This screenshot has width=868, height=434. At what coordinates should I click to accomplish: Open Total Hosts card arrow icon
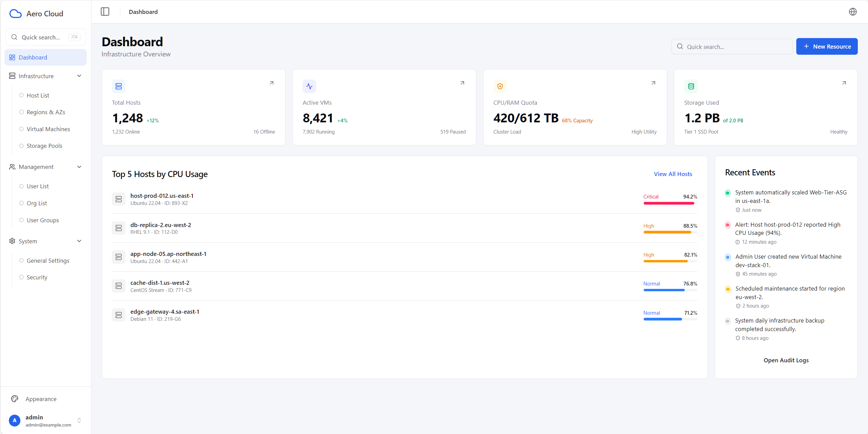272,83
